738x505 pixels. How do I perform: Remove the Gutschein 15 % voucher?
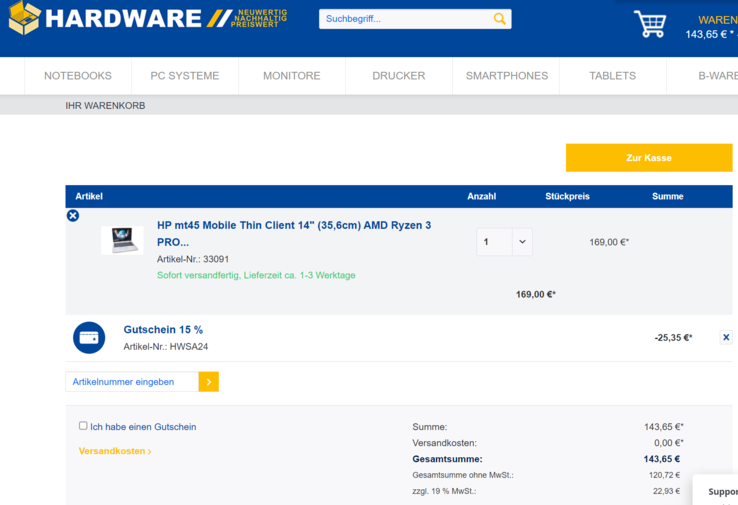pyautogui.click(x=726, y=337)
